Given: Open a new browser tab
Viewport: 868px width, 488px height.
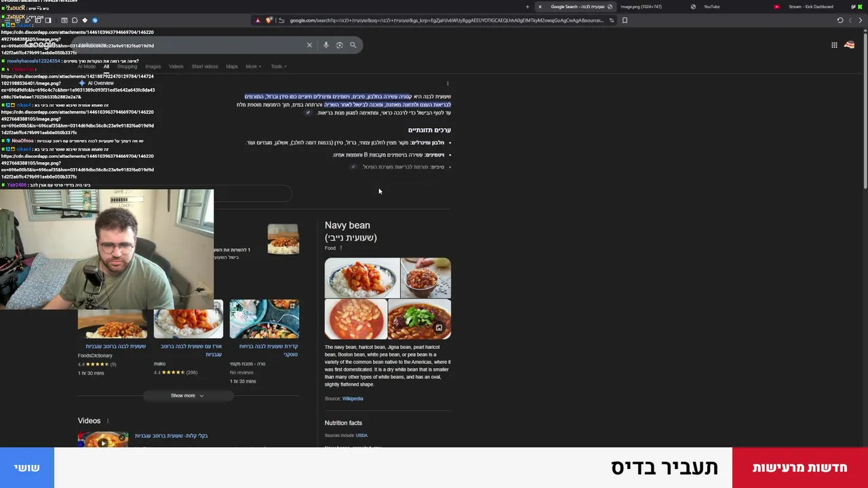Looking at the screenshot, I should click(528, 7).
